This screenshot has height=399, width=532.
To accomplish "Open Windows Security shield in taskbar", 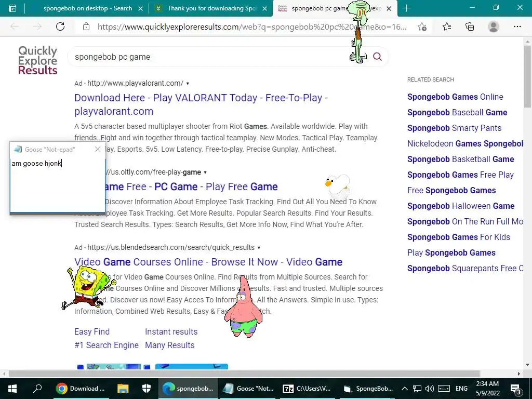I will click(146, 389).
